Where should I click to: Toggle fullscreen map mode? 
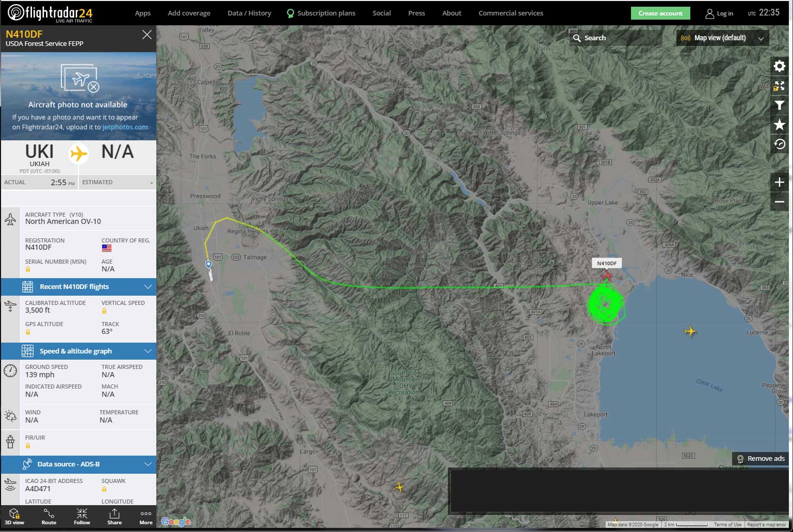click(x=780, y=86)
